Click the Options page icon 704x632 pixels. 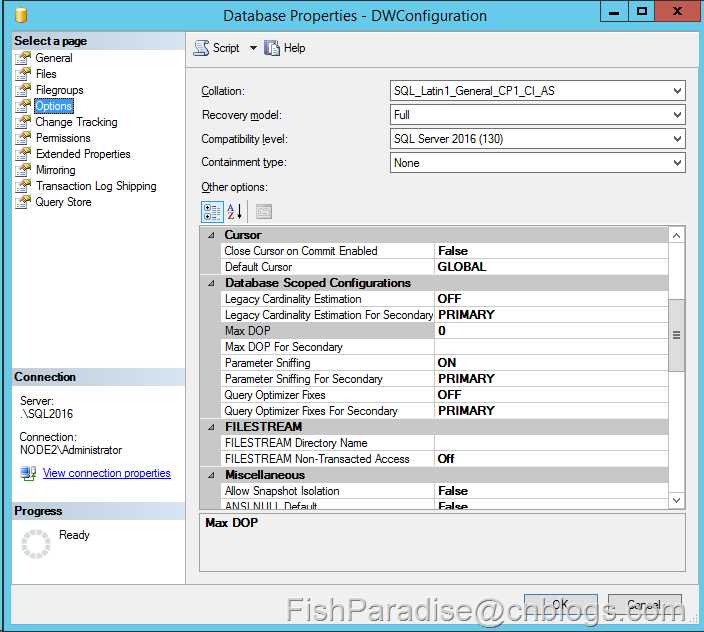(x=23, y=106)
